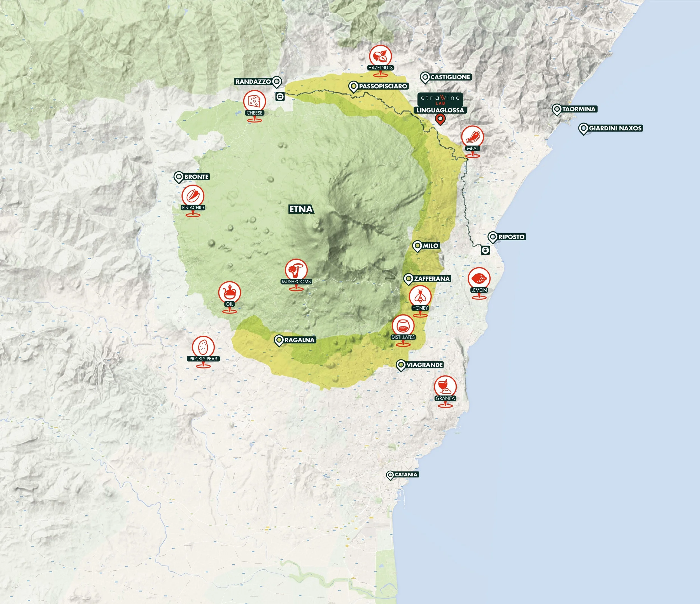Click the Giardini Naxos location label
Screen dimensions: 700x604
(615, 128)
